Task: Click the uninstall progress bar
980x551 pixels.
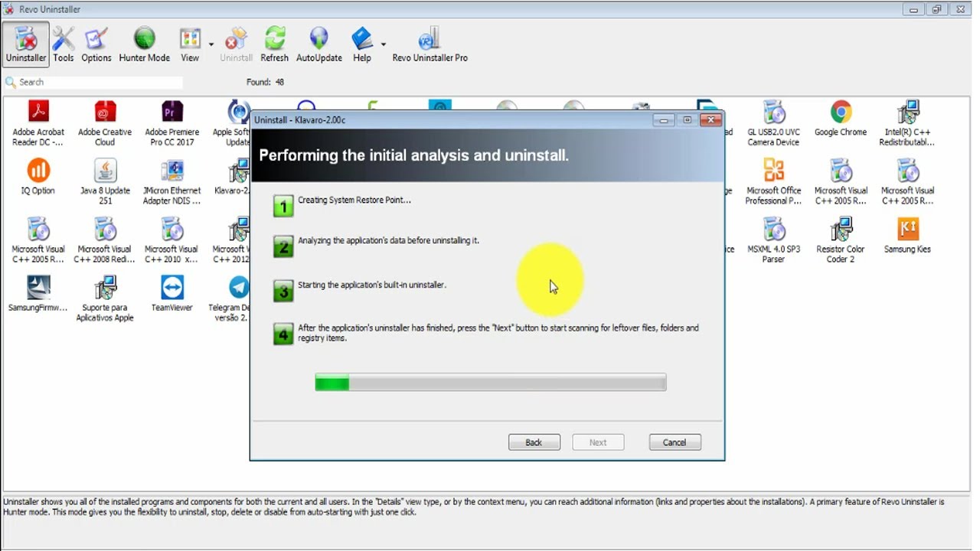Action: click(x=491, y=383)
